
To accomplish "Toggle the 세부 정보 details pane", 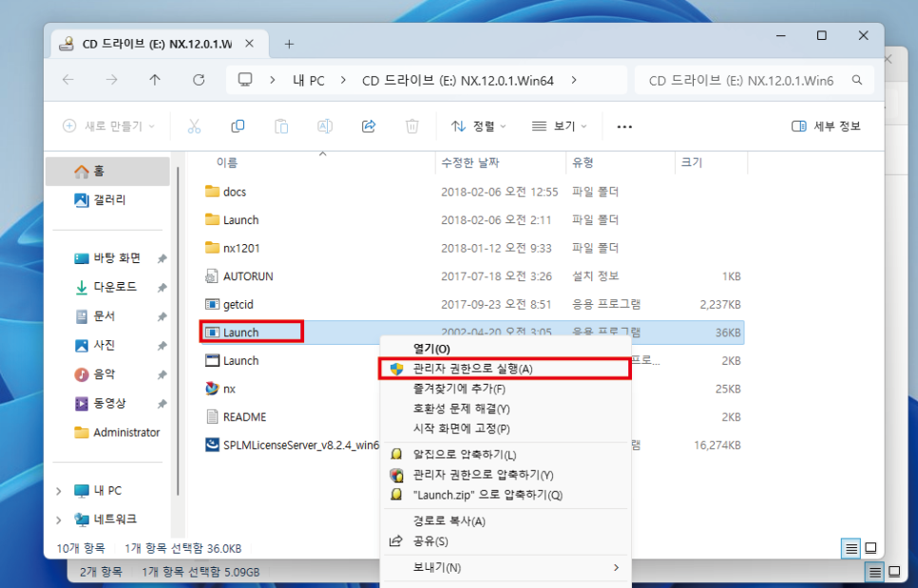I will pos(826,125).
